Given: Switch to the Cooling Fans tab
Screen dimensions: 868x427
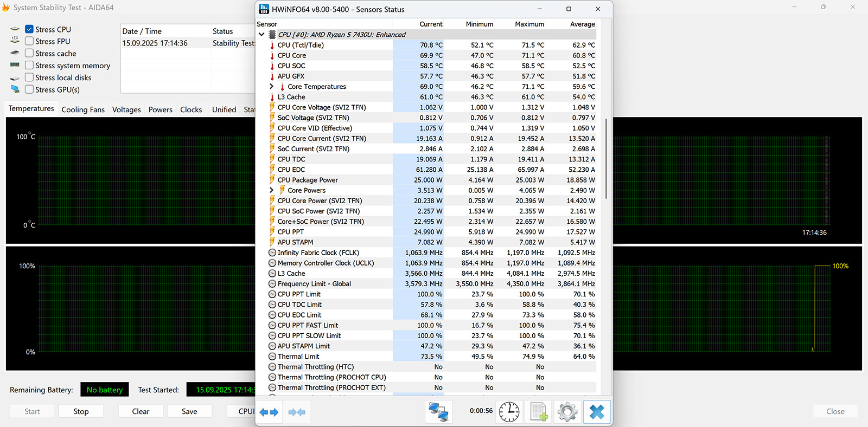Looking at the screenshot, I should (x=83, y=109).
